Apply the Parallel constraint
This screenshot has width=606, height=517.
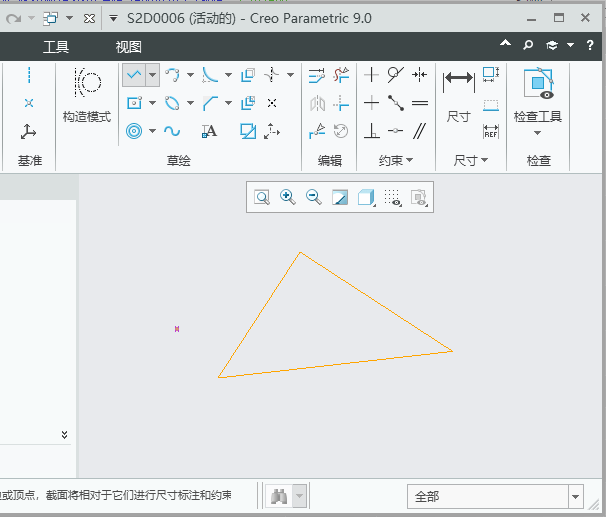point(419,131)
